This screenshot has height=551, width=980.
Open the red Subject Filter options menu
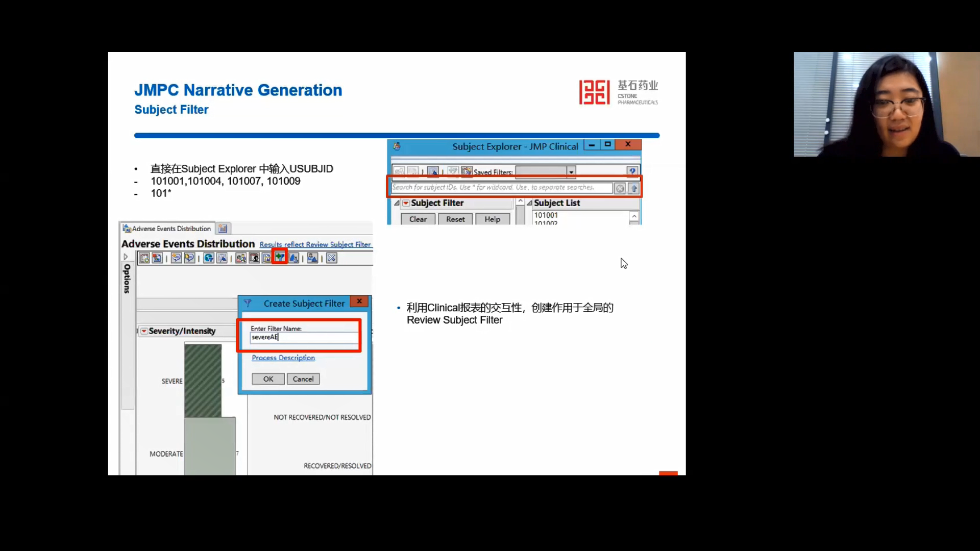click(x=406, y=203)
